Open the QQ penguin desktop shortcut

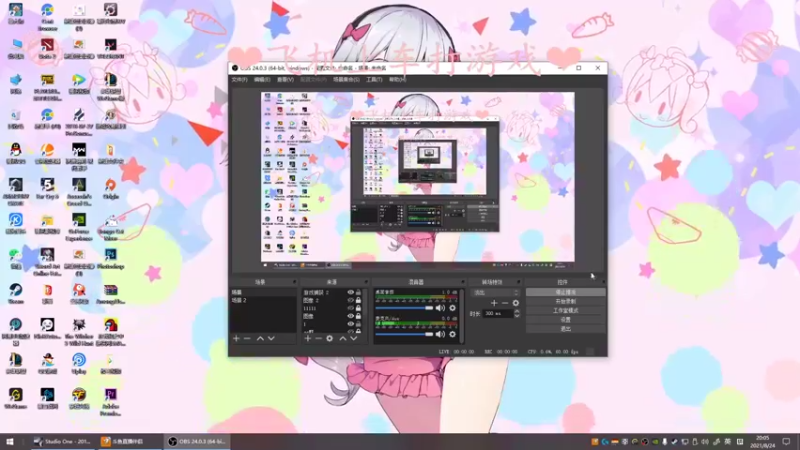15,154
